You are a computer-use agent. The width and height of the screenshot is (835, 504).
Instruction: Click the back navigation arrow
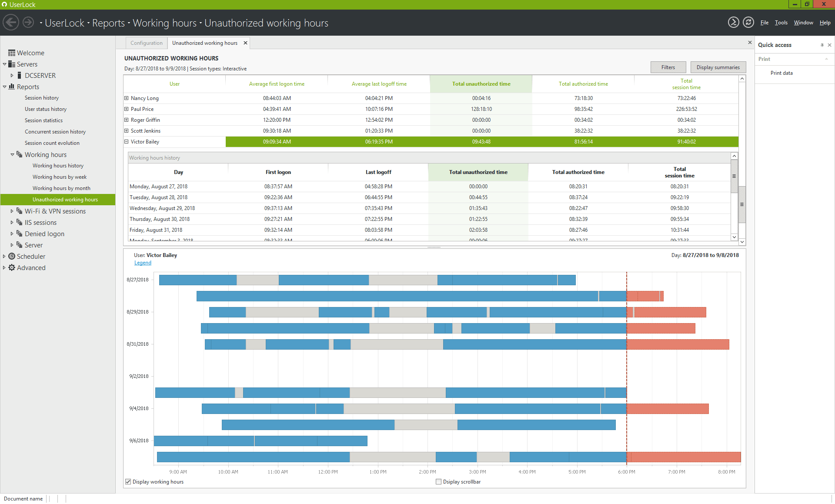[11, 22]
